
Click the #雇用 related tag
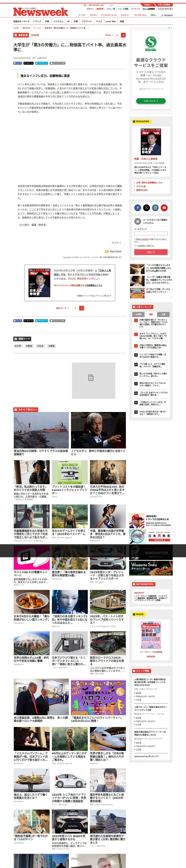(52, 346)
